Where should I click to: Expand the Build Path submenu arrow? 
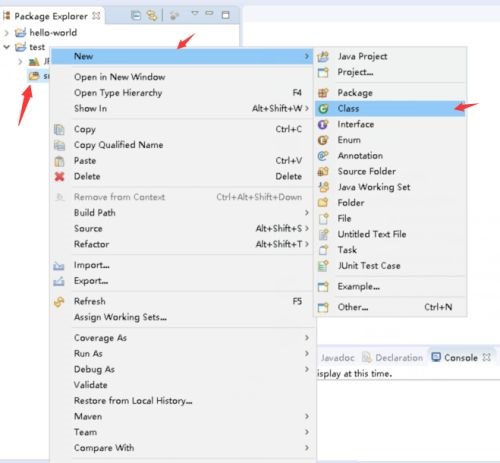point(307,213)
